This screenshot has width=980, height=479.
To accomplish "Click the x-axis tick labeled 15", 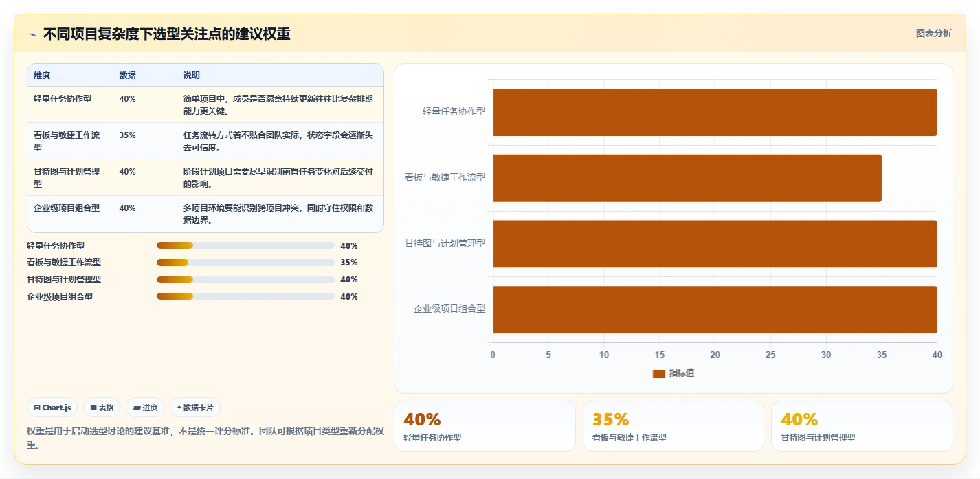I will point(660,355).
